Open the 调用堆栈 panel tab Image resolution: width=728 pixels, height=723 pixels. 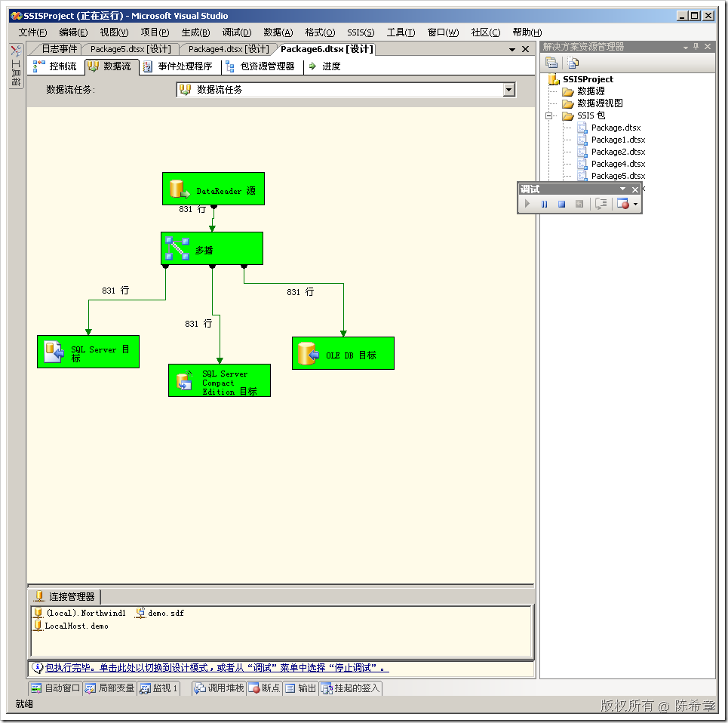click(219, 688)
